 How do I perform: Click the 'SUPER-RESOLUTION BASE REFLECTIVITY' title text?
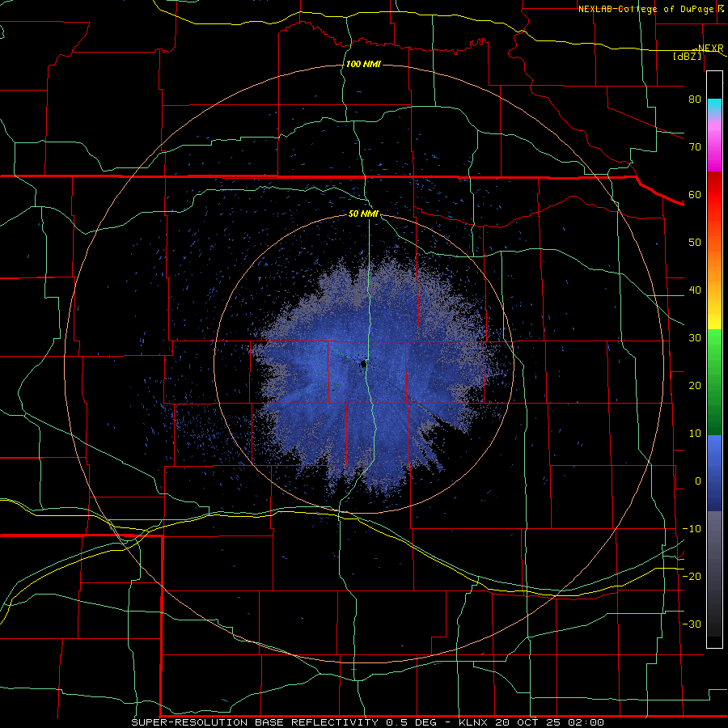click(x=255, y=722)
